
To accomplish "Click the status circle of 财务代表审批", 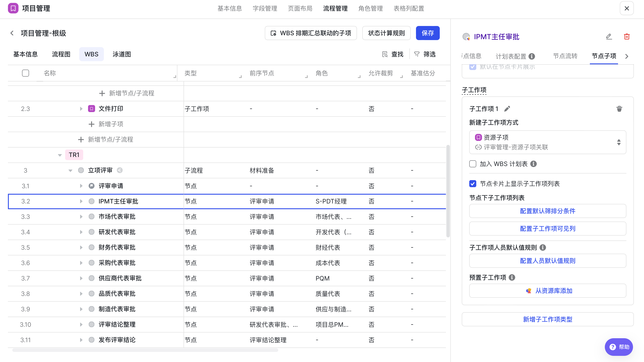I will (92, 247).
